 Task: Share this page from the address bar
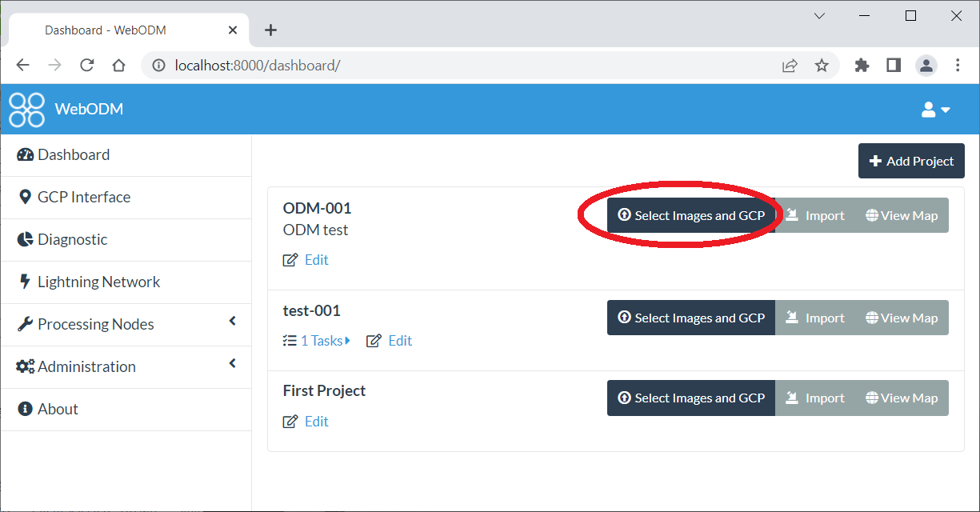click(790, 66)
